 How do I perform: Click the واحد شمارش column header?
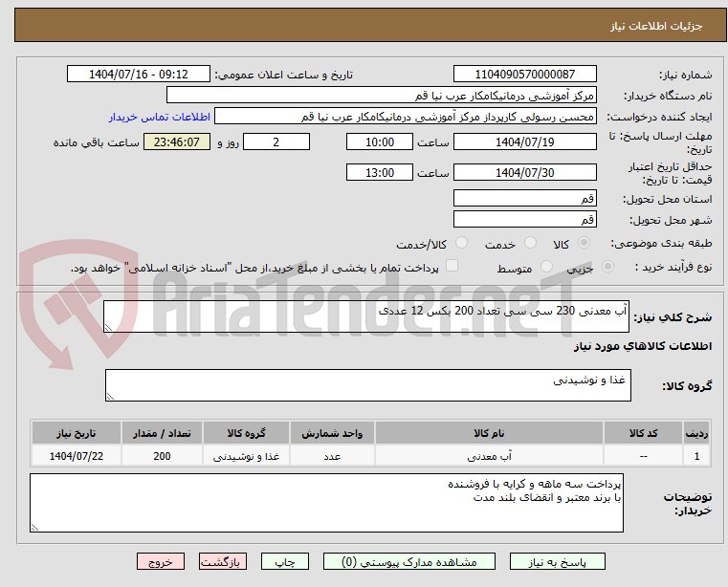(332, 433)
